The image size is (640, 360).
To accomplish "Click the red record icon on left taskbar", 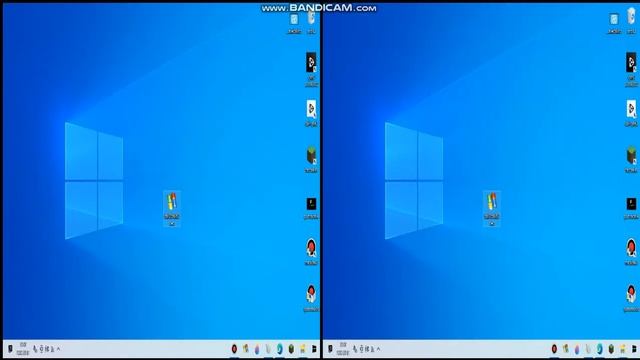I will (234, 349).
